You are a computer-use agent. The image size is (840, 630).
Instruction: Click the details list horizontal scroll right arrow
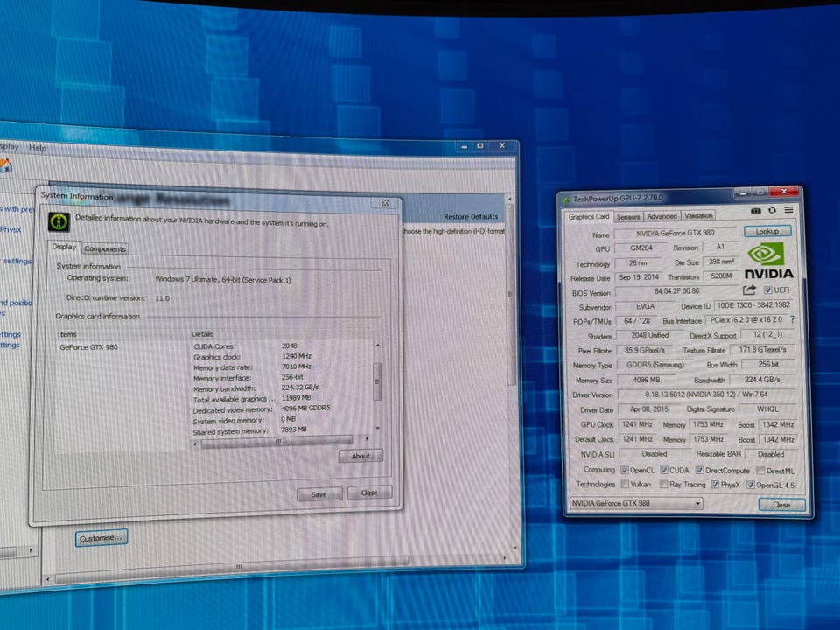(367, 438)
